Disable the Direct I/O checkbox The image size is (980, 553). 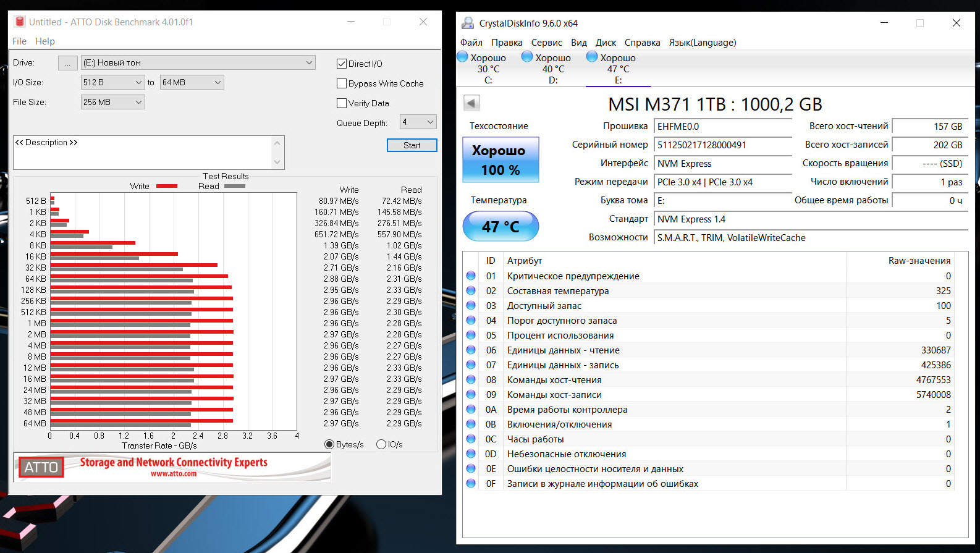342,64
